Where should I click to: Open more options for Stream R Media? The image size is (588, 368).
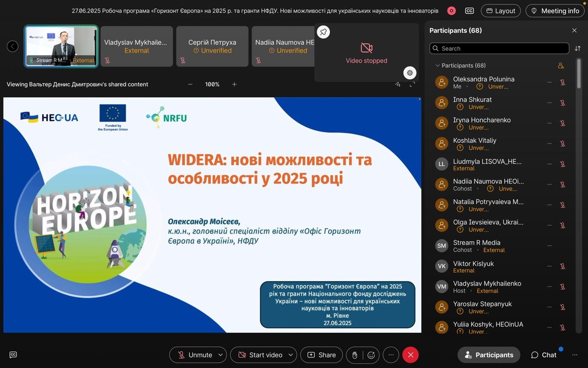pyautogui.click(x=550, y=246)
